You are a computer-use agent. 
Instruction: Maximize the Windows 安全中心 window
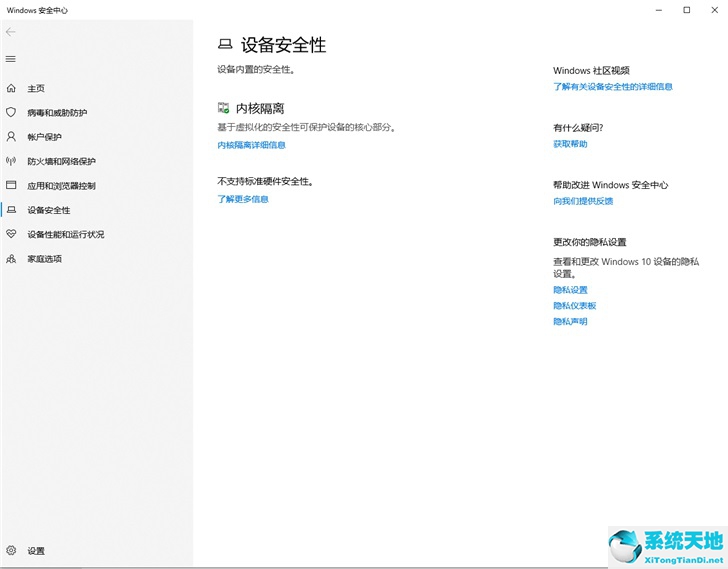coord(687,10)
